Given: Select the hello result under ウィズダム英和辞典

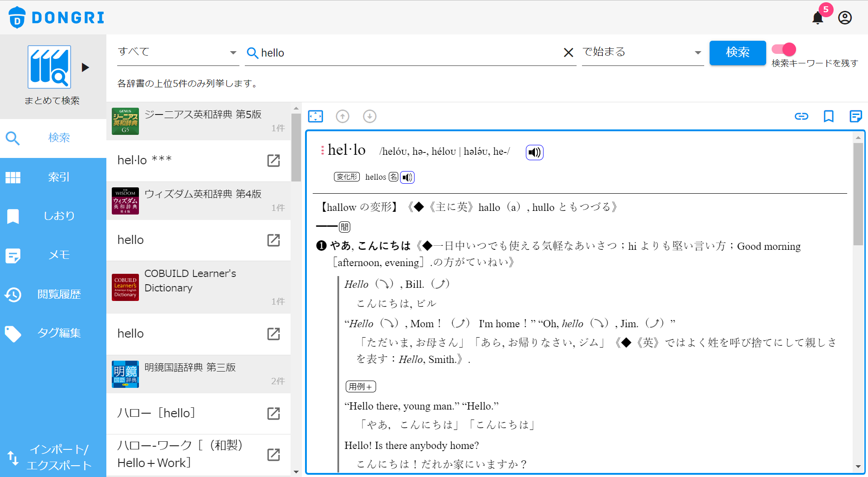Looking at the screenshot, I should click(x=198, y=240).
